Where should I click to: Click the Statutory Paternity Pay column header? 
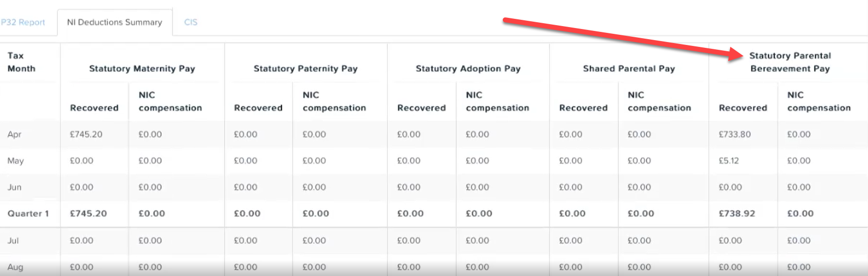tap(305, 69)
